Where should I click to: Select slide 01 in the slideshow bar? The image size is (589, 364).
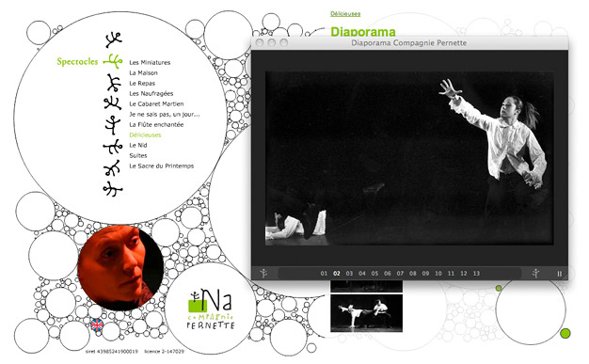(324, 274)
